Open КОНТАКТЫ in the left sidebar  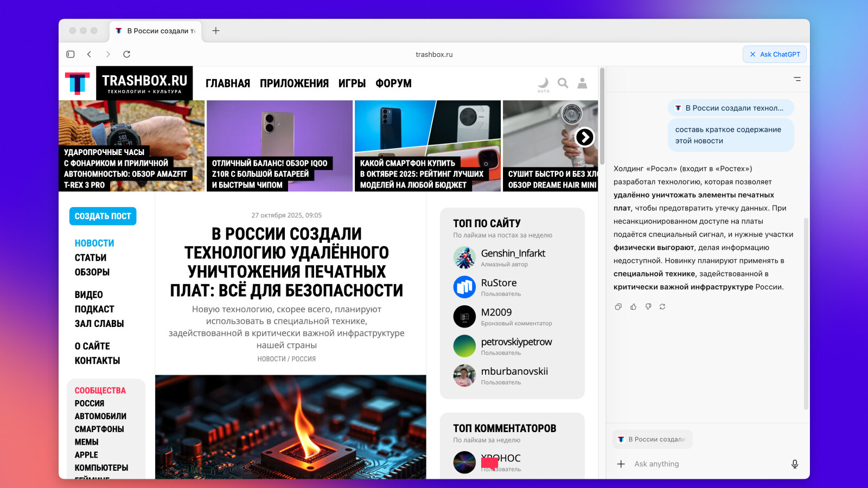click(x=98, y=361)
